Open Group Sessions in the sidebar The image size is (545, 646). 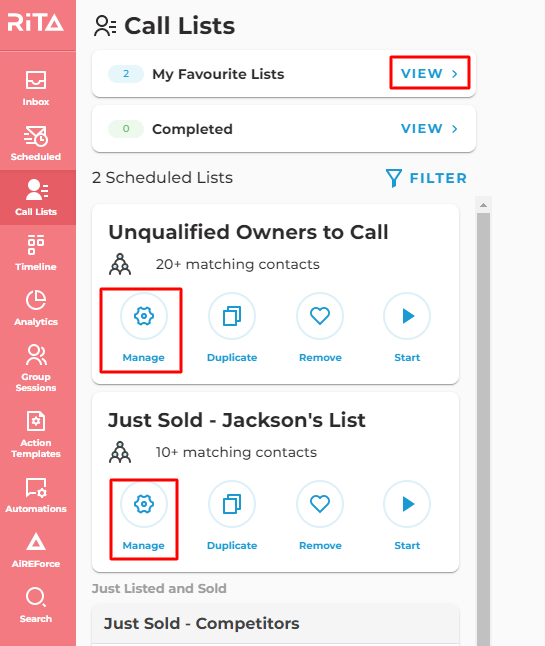coord(36,368)
